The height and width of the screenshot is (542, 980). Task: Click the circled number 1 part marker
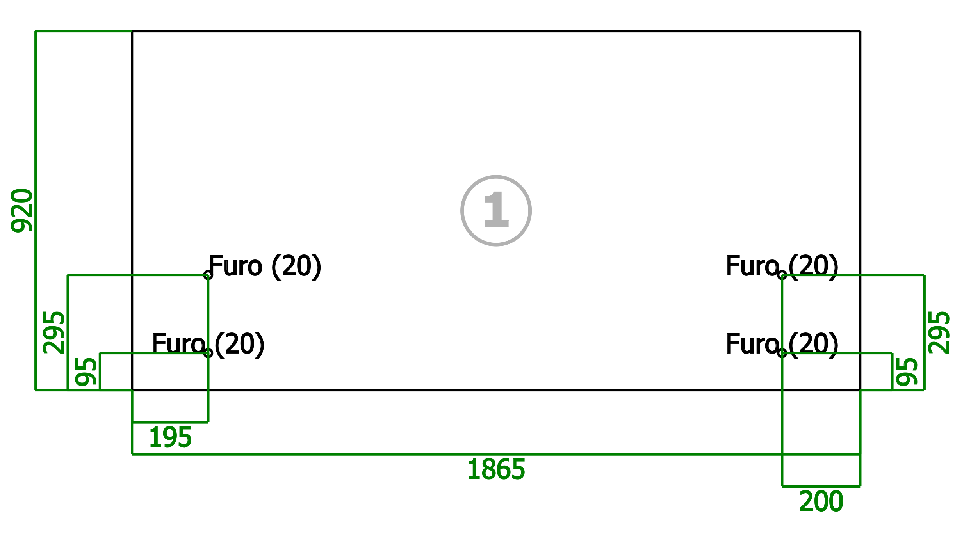point(496,211)
